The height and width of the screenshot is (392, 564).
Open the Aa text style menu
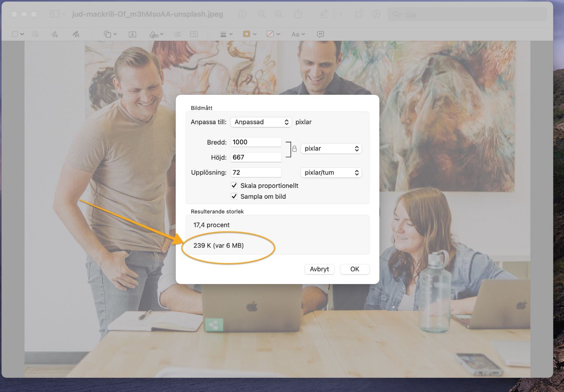click(298, 34)
